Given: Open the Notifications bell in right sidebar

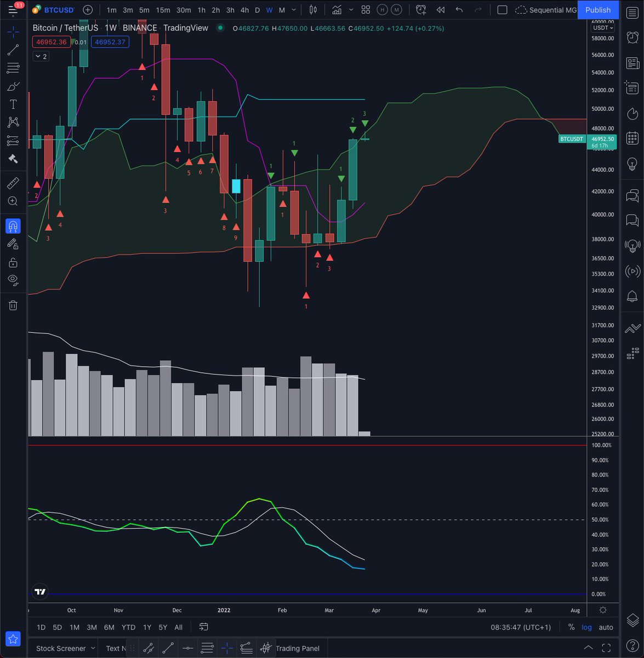Looking at the screenshot, I should (632, 296).
